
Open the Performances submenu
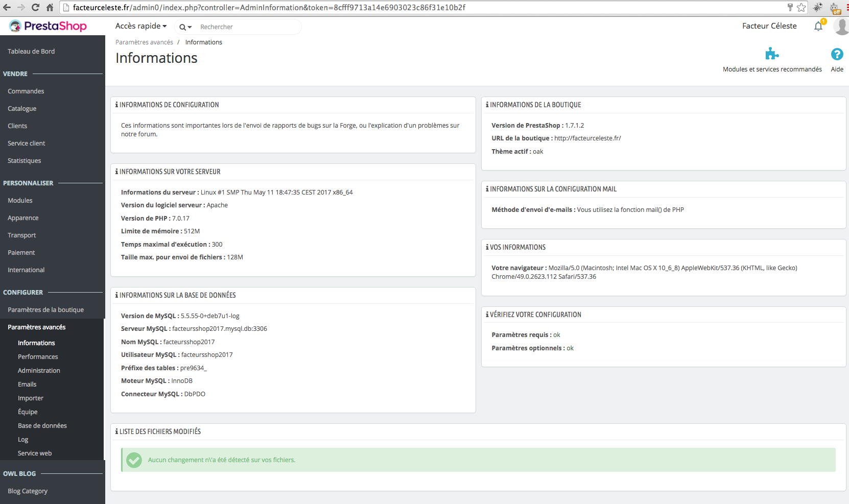38,357
